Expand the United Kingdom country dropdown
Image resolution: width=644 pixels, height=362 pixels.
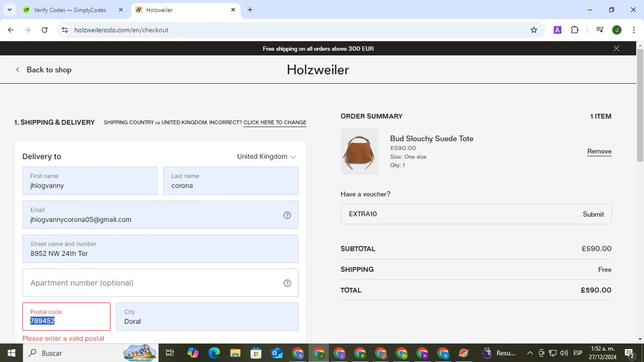pos(266,157)
